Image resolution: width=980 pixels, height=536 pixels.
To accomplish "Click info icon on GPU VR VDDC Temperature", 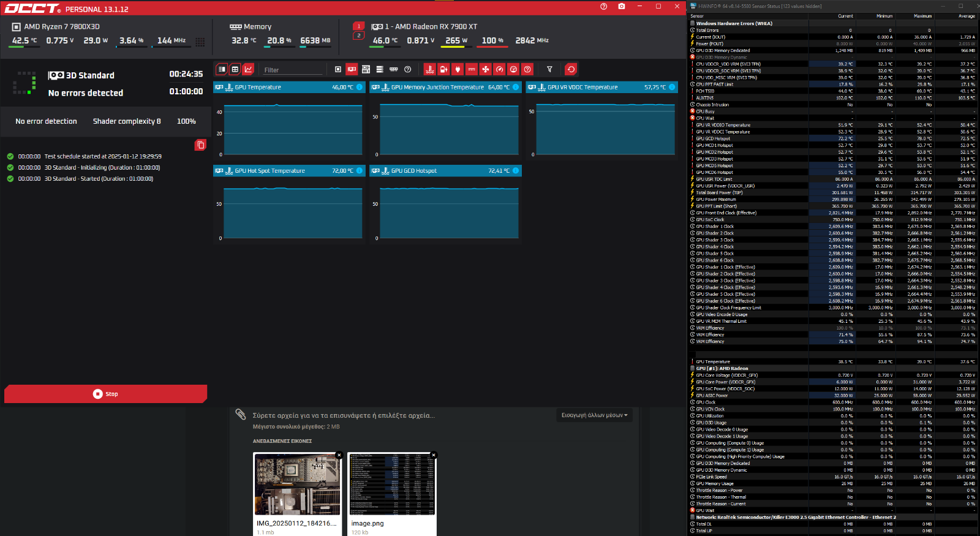I will (x=672, y=87).
